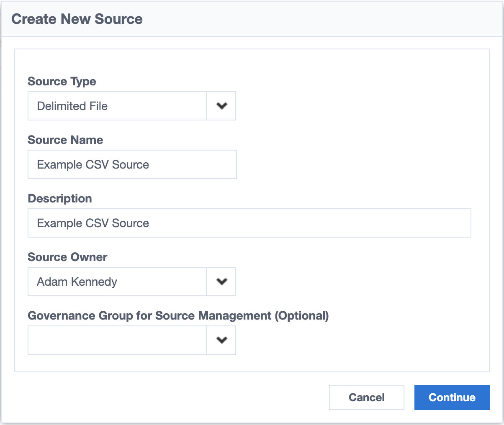The width and height of the screenshot is (504, 425).
Task: Click the Adam Kennedy value in Source Owner
Action: pos(77,282)
